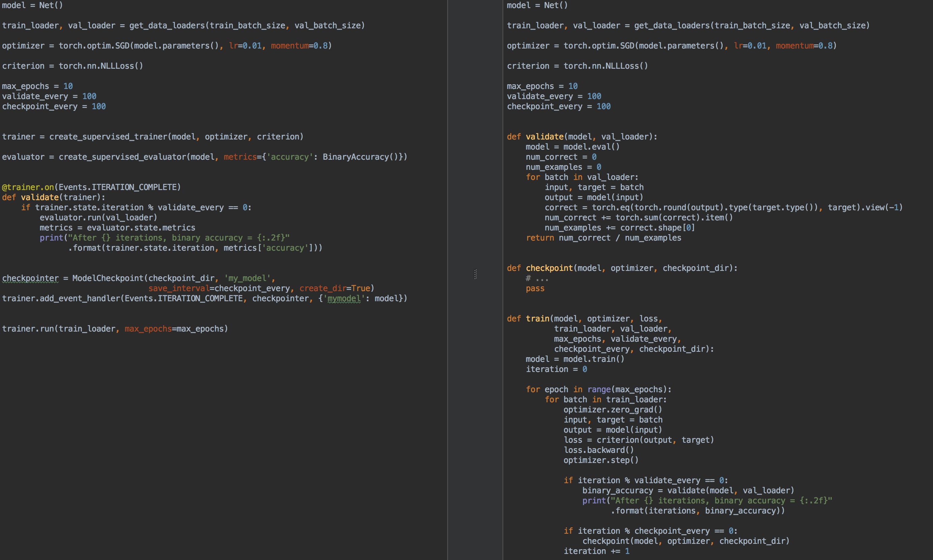
Task: Click 'ModelCheckpoint' in the left pane
Action: click(x=108, y=278)
